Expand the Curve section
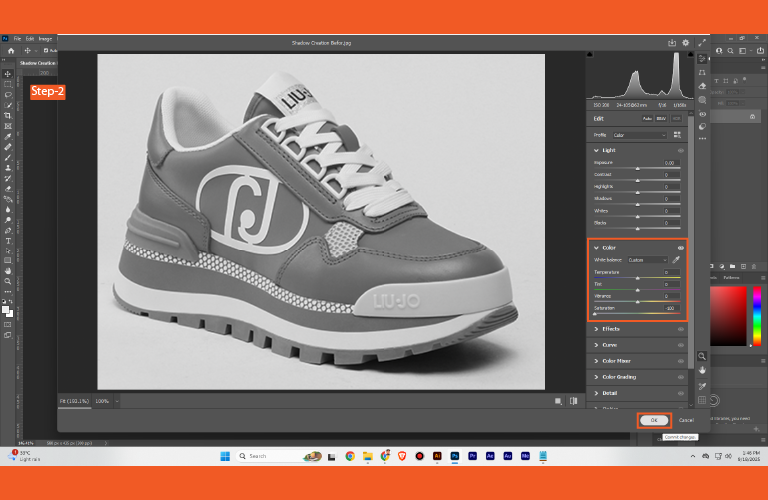 [610, 345]
